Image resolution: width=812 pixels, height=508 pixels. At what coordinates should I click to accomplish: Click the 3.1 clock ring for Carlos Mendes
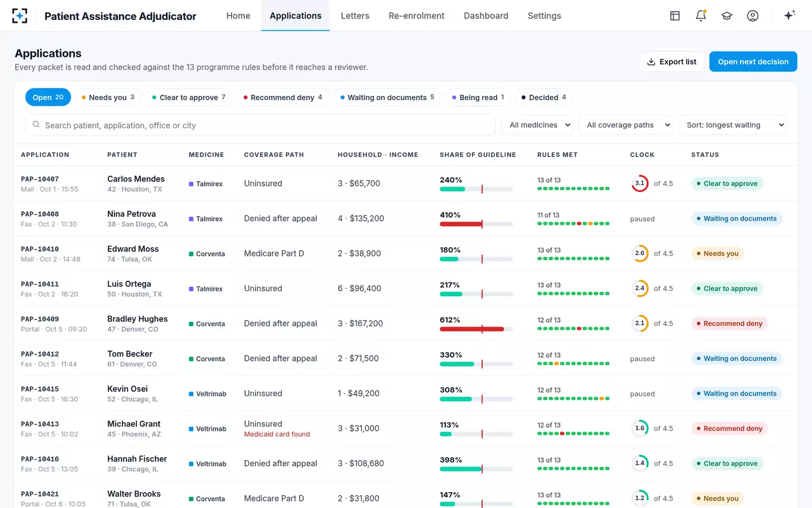pos(639,183)
